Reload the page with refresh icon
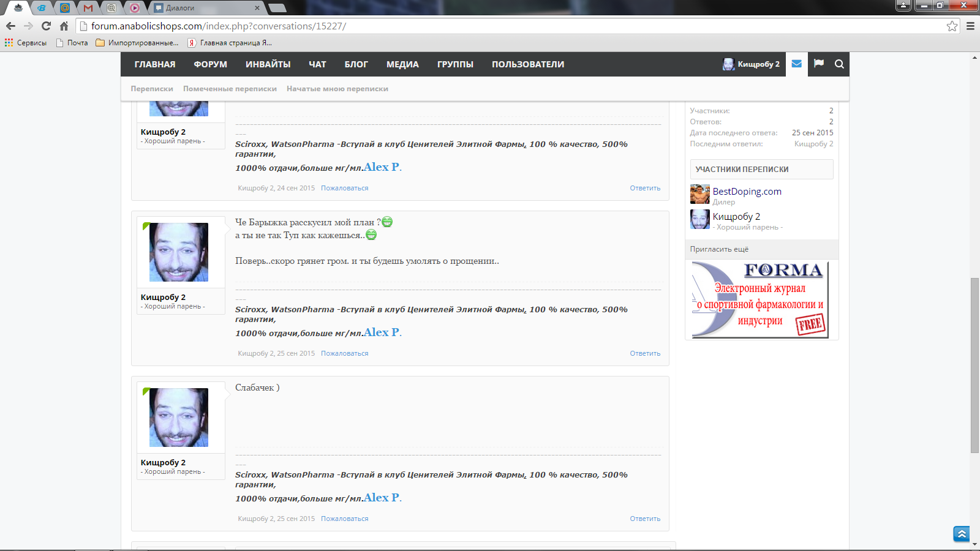Viewport: 980px width, 551px height. point(46,26)
